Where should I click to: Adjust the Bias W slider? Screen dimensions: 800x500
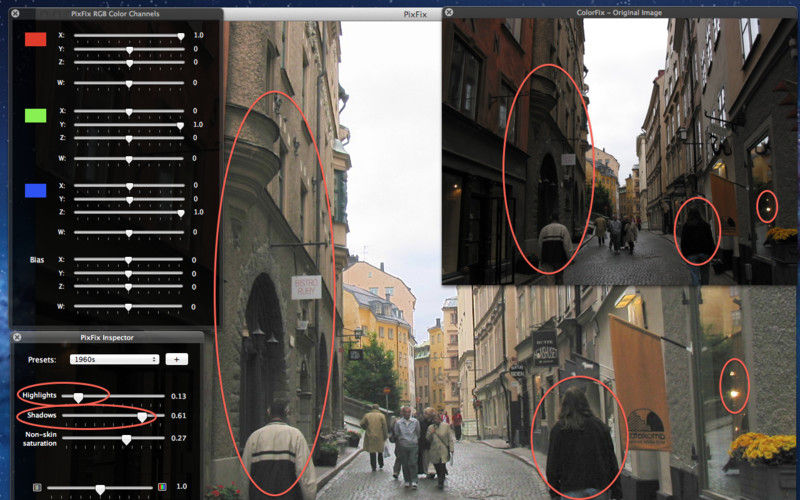tap(129, 307)
